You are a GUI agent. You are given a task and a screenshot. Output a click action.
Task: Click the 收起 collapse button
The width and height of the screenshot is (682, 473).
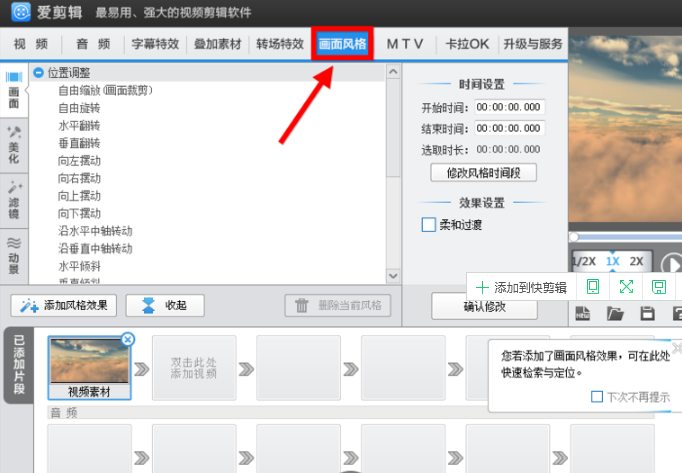point(165,305)
